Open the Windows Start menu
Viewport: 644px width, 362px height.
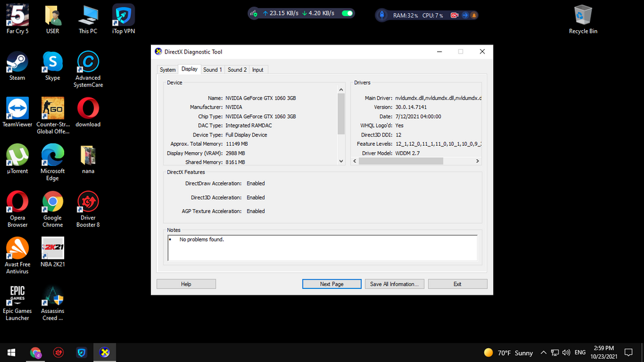click(x=11, y=353)
